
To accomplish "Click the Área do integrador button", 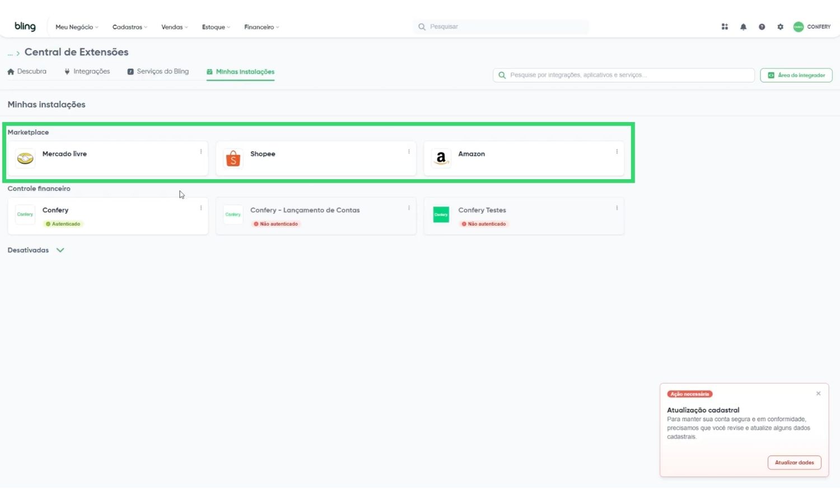I will 796,75.
